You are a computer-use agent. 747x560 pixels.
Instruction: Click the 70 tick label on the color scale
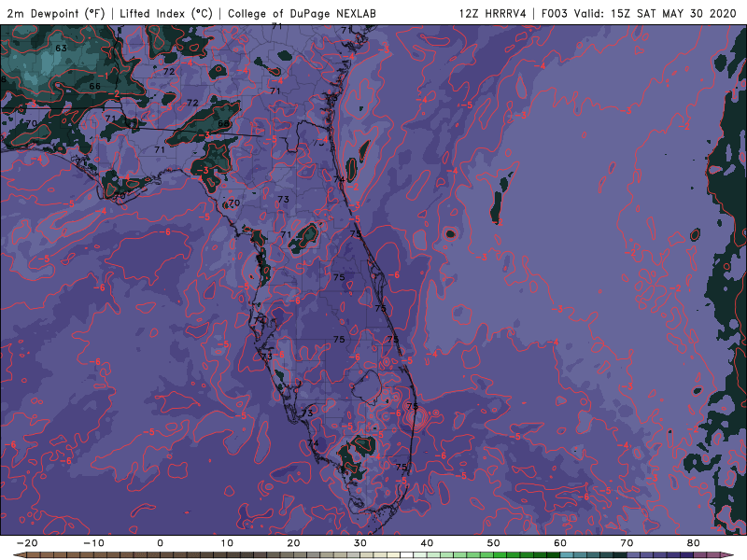[x=627, y=543]
